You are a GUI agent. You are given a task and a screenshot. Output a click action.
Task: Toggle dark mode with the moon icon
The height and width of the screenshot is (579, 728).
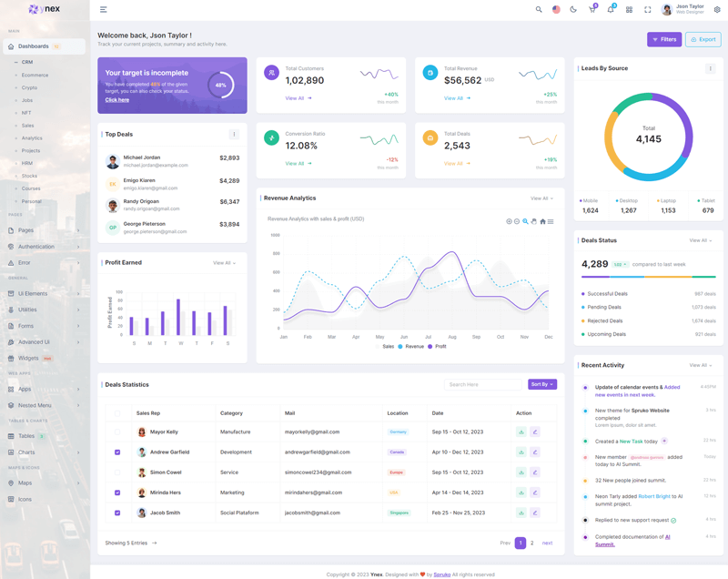[573, 9]
